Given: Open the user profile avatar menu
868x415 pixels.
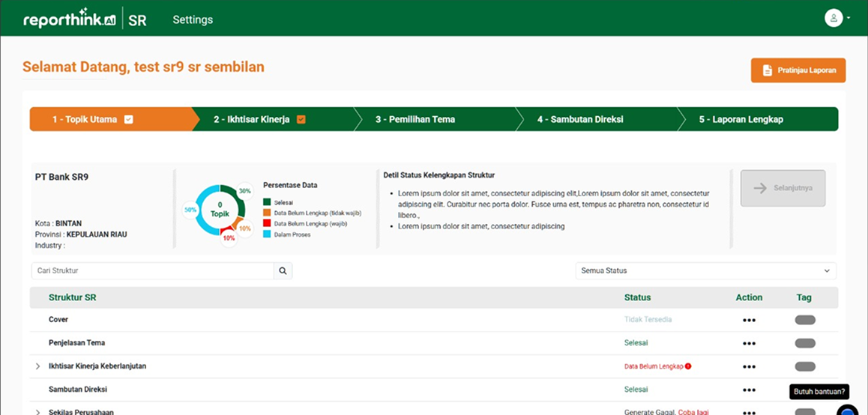Looking at the screenshot, I should click(x=834, y=19).
